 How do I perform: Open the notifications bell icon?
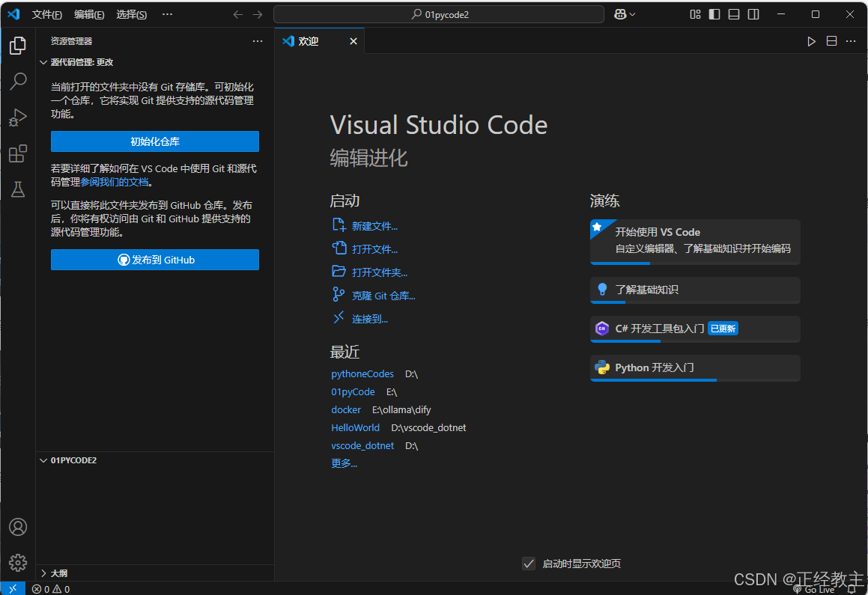[852, 590]
